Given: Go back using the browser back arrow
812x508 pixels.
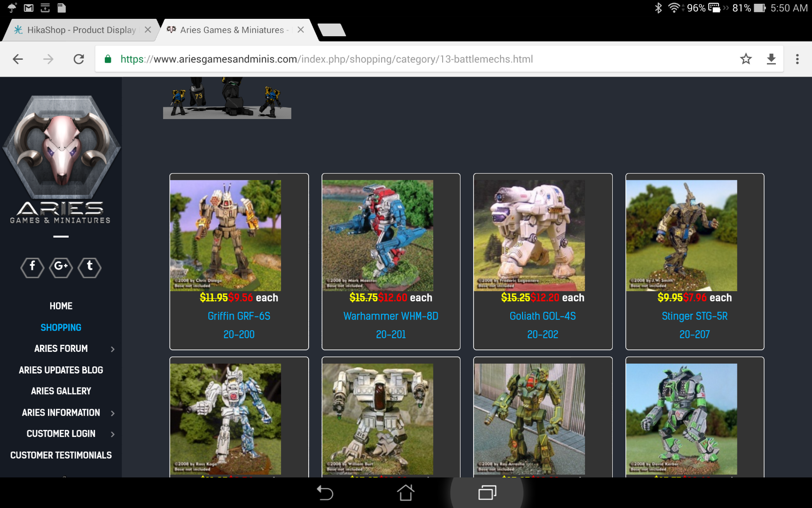Looking at the screenshot, I should tap(18, 59).
